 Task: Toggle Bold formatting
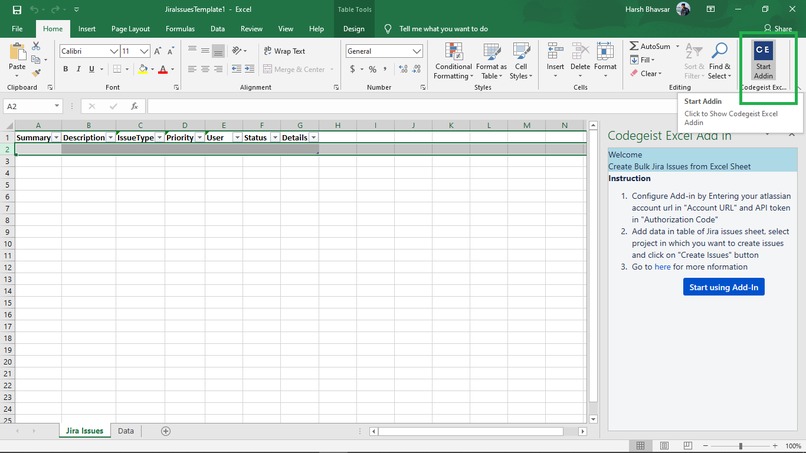65,69
